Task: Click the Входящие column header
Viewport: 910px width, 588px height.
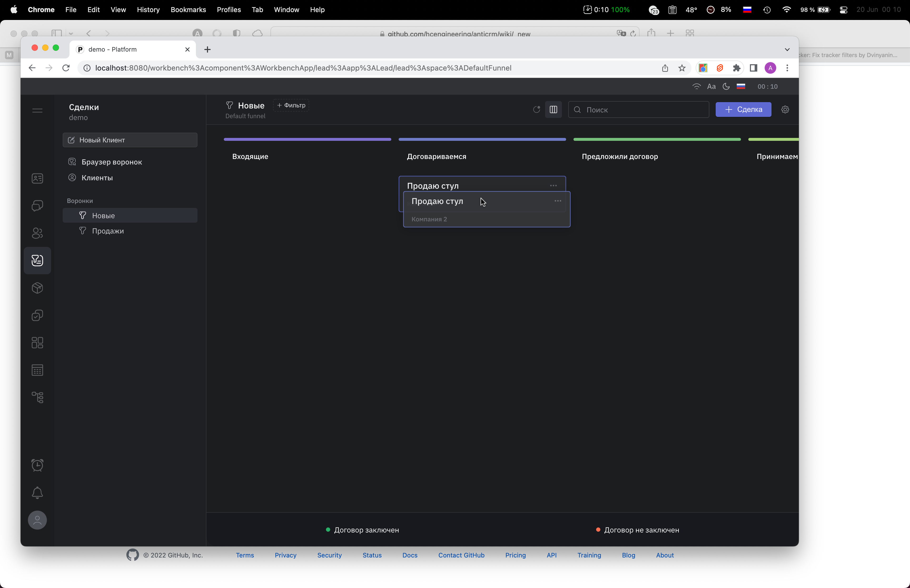Action: pos(250,157)
